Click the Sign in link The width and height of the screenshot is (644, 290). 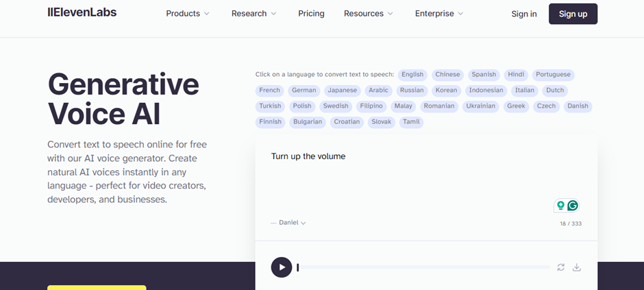click(x=524, y=14)
